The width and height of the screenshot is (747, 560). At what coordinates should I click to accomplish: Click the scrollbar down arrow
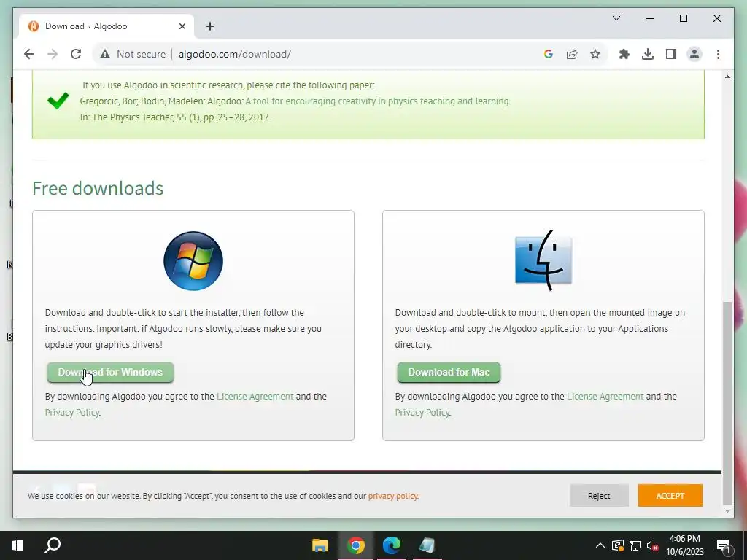pos(727,511)
